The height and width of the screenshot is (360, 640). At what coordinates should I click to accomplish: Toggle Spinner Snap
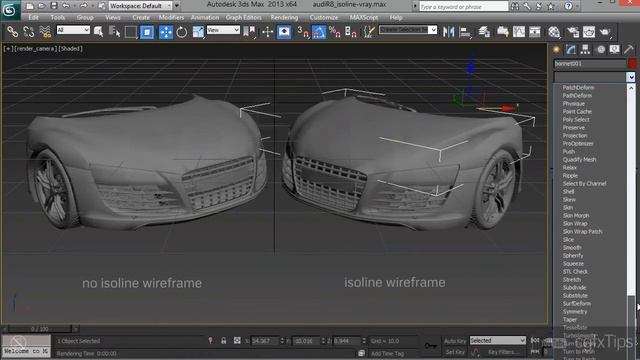point(351,31)
